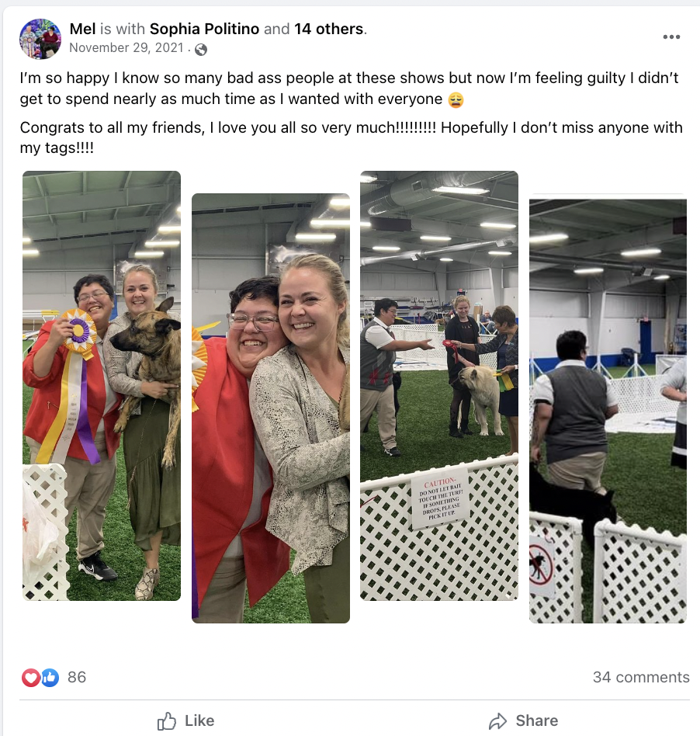700x736 pixels.
Task: Click the Share arrow icon
Action: 497,720
